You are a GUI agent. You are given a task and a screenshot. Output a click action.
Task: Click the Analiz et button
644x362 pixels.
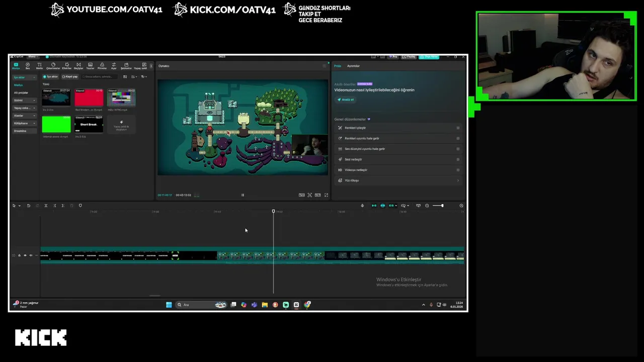346,100
